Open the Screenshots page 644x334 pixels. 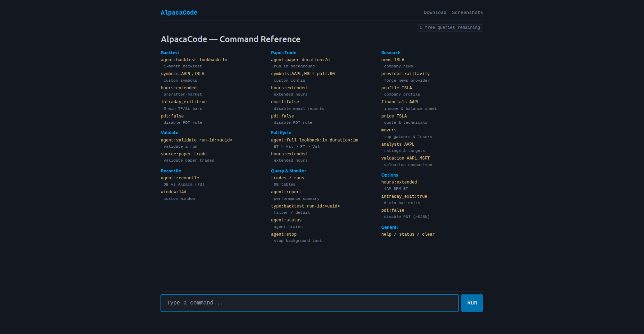click(467, 12)
